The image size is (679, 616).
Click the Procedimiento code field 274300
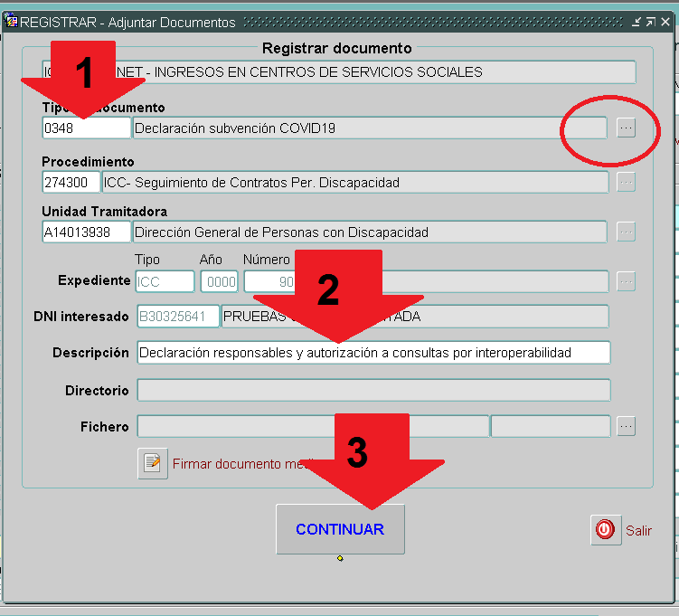(x=71, y=183)
